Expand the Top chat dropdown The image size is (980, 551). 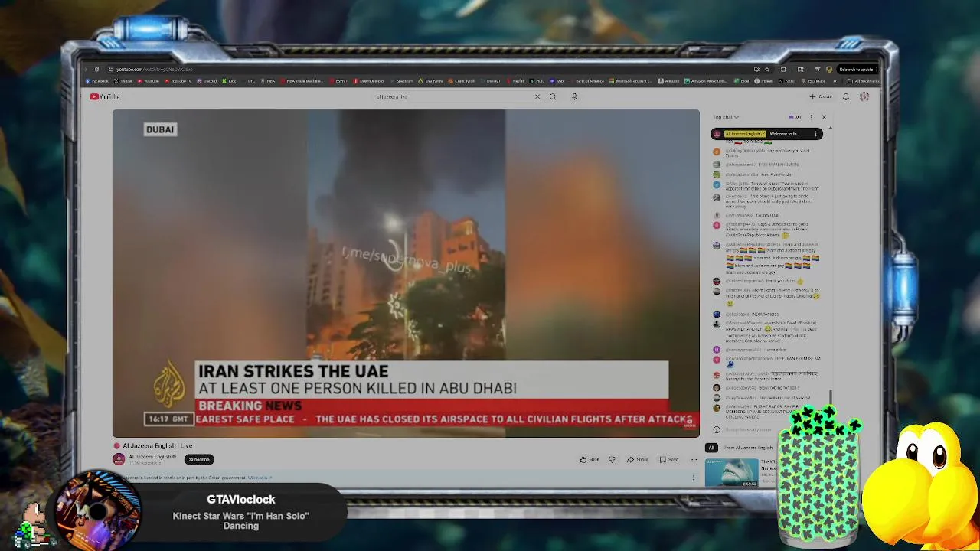click(725, 117)
